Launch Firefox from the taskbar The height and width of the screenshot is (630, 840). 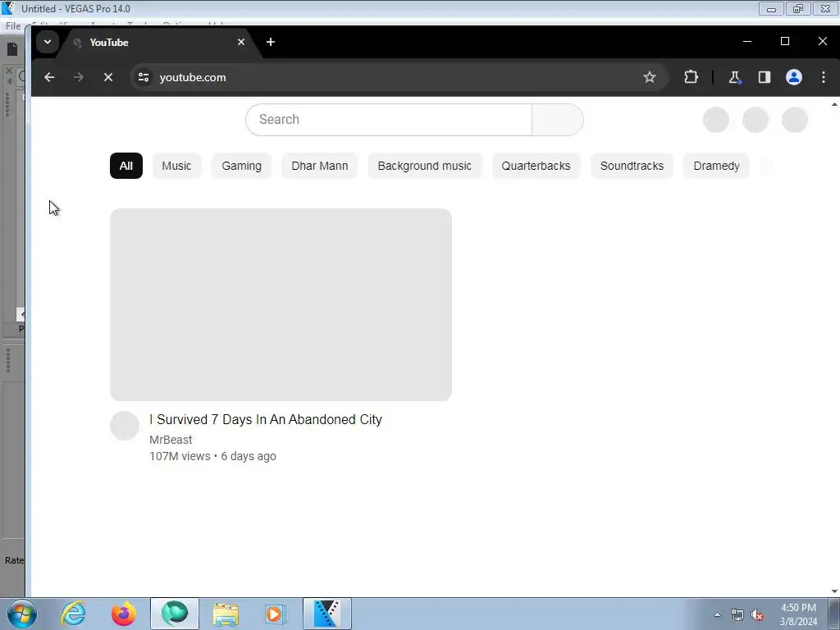pos(124,614)
